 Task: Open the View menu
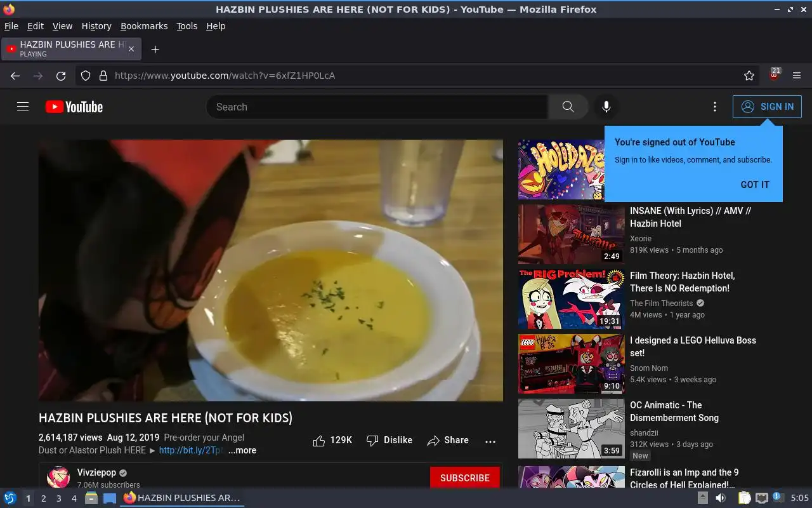pos(62,26)
